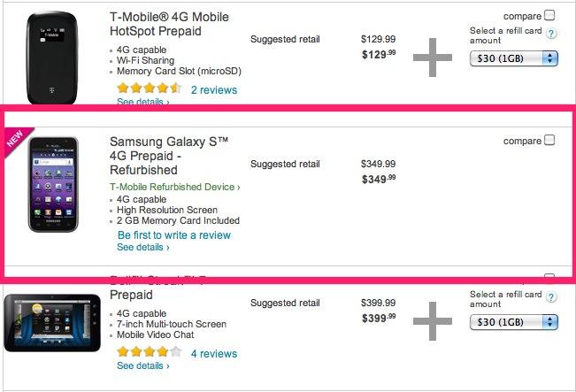Open the 2 reviews link
Image resolution: width=576 pixels, height=392 pixels.
click(213, 90)
